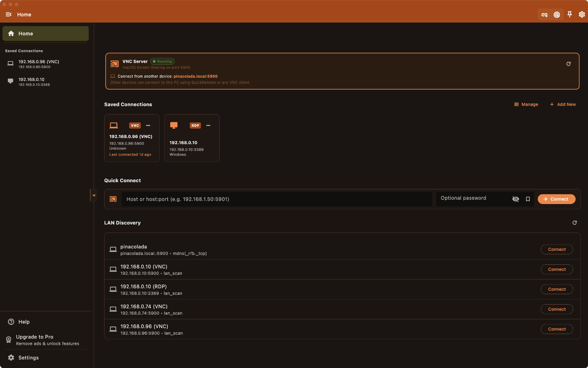The width and height of the screenshot is (588, 368).
Task: Click laptop icon on VNC card
Action: click(114, 125)
